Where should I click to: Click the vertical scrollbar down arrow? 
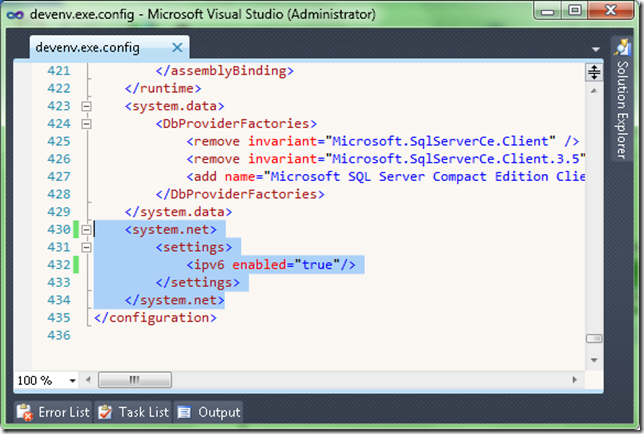(594, 360)
